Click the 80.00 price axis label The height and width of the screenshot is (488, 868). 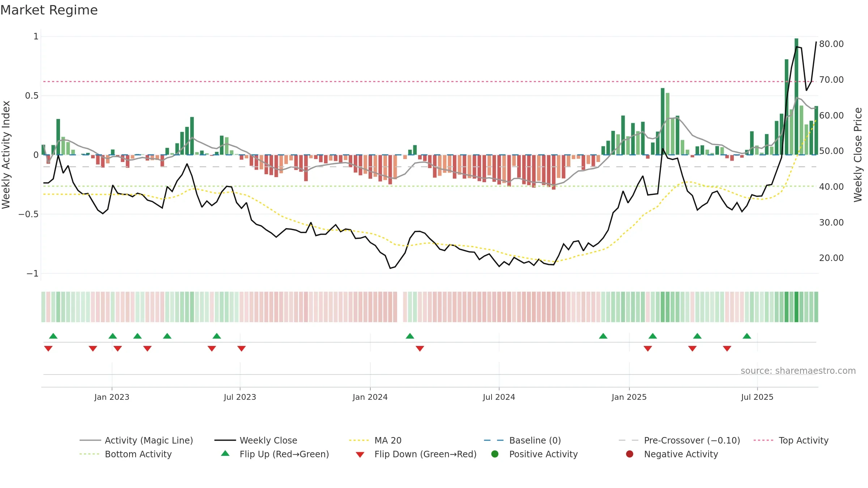click(831, 44)
